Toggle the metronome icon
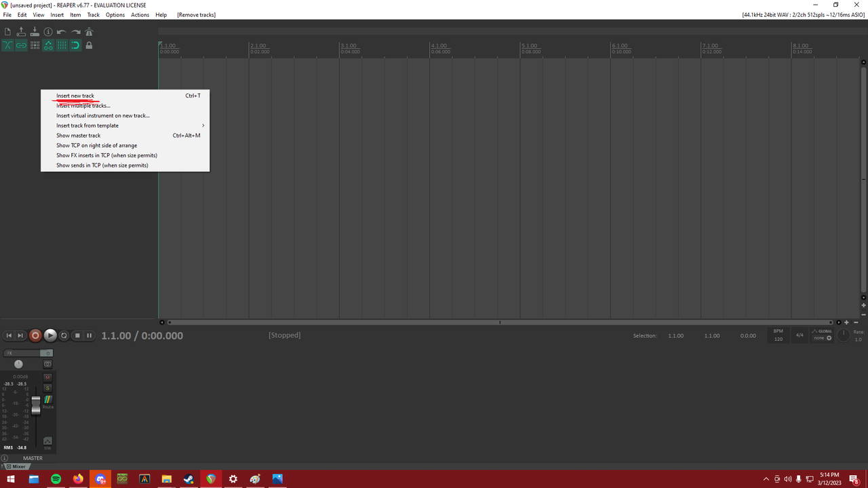868x488 pixels. click(x=89, y=32)
